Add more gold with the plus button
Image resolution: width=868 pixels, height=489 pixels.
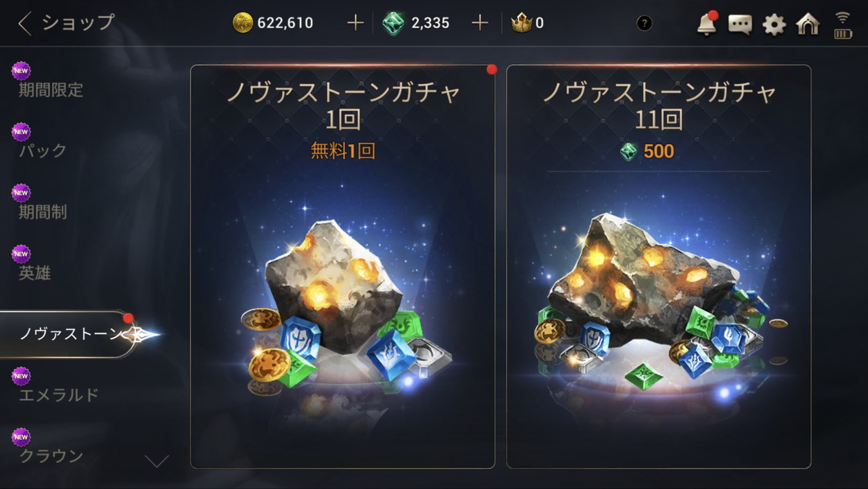pos(355,23)
